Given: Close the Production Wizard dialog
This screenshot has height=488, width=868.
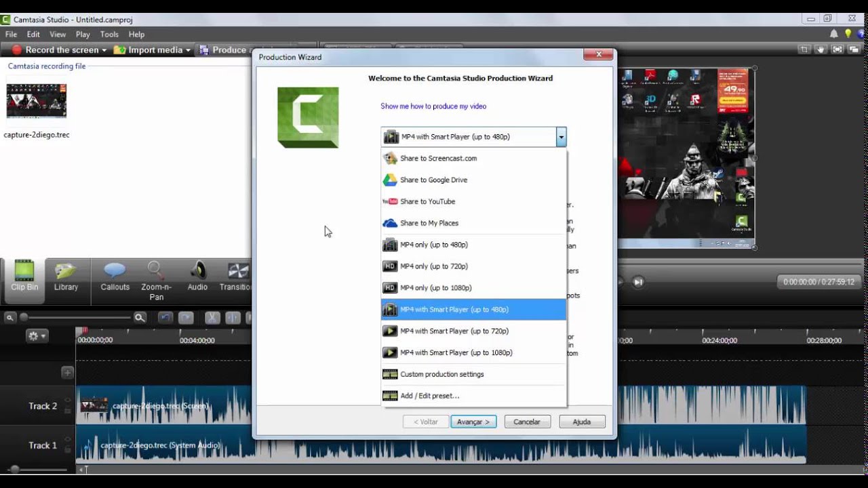Looking at the screenshot, I should [599, 54].
